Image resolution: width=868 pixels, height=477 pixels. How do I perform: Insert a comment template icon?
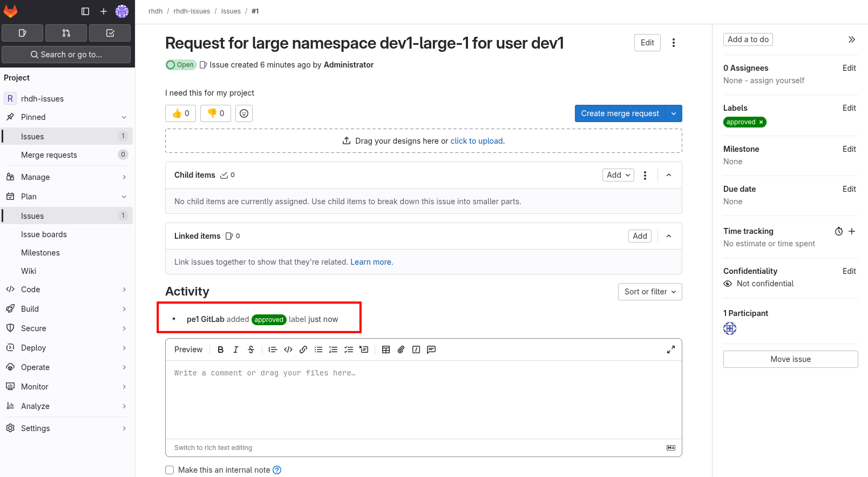click(x=431, y=350)
